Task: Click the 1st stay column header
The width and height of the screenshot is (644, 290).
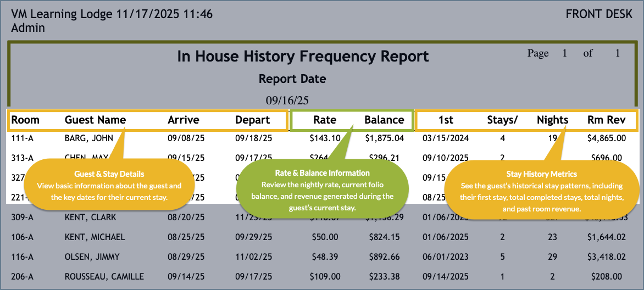Action: point(446,120)
